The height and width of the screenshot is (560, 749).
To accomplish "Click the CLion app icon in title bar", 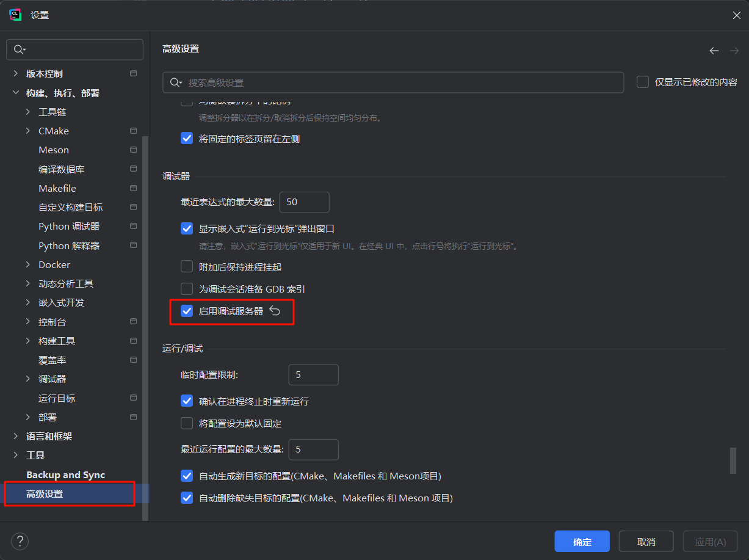I will pos(15,15).
